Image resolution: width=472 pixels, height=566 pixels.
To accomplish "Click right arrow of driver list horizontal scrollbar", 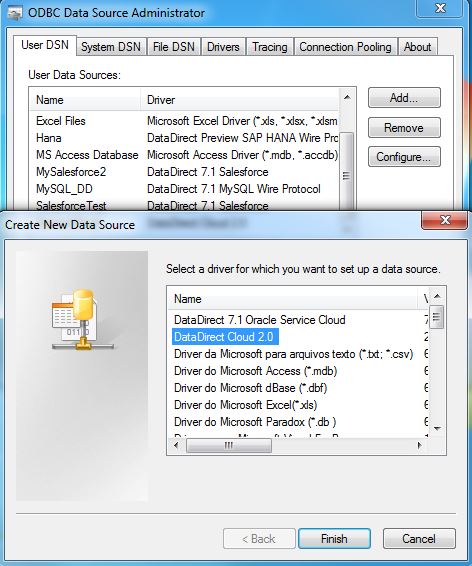I will (x=419, y=445).
